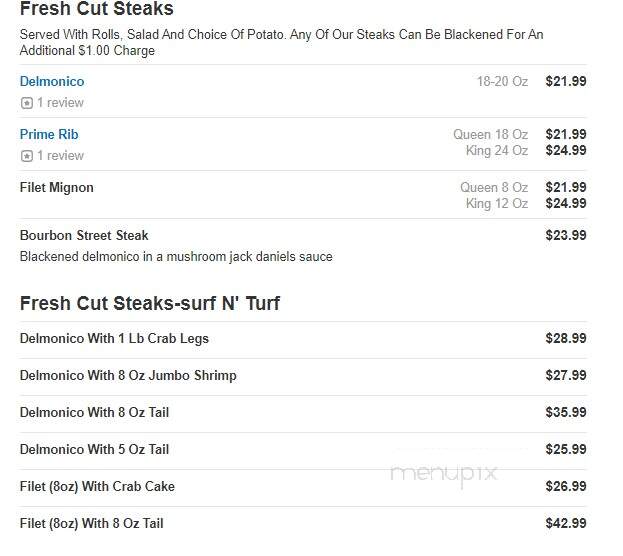Click the Queen 8 Oz Filet Mignon option

(x=494, y=187)
